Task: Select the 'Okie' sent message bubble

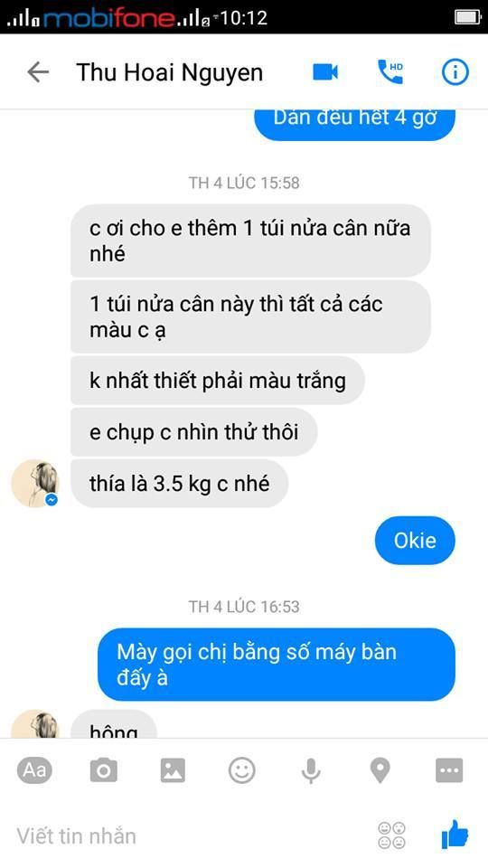Action: point(415,541)
